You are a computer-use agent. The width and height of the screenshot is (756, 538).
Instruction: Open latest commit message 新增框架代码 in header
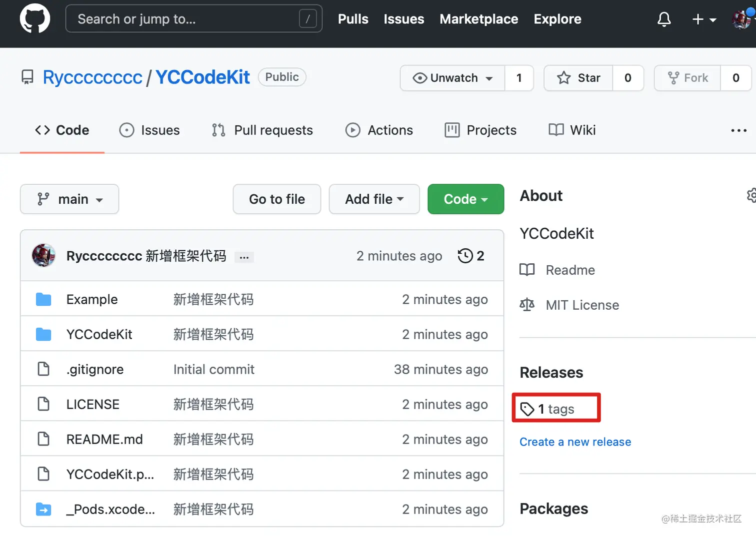[186, 256]
